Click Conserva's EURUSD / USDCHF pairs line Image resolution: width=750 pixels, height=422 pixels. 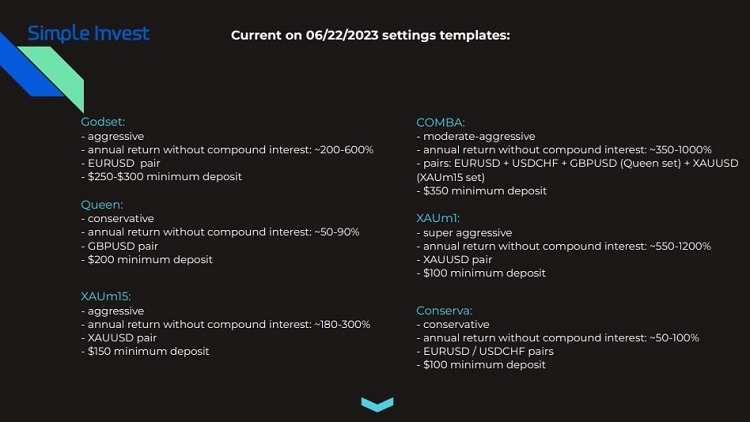pos(485,351)
